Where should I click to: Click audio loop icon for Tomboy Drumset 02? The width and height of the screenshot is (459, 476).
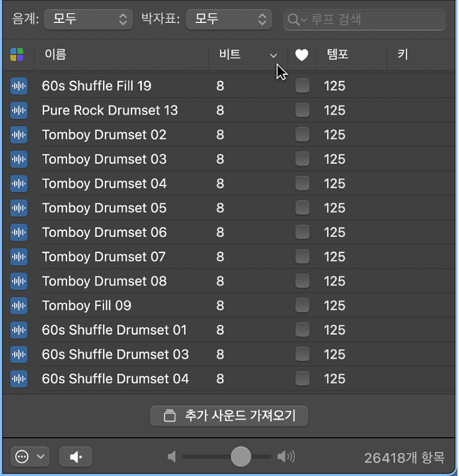coord(19,135)
